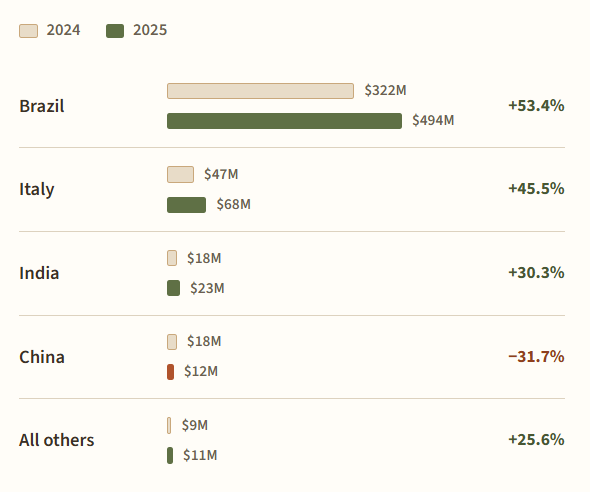
Task: Click China's 2024 beige bar
Action: click(x=172, y=342)
